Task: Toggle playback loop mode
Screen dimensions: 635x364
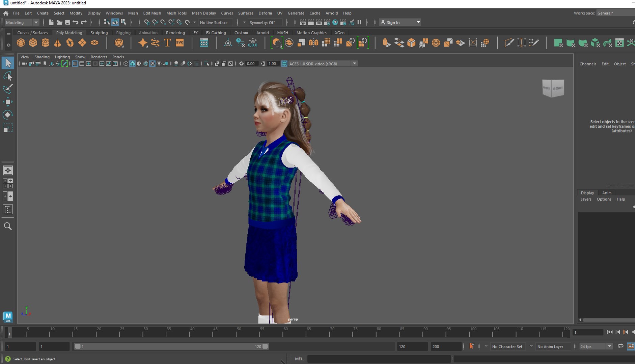Action: pyautogui.click(x=620, y=346)
